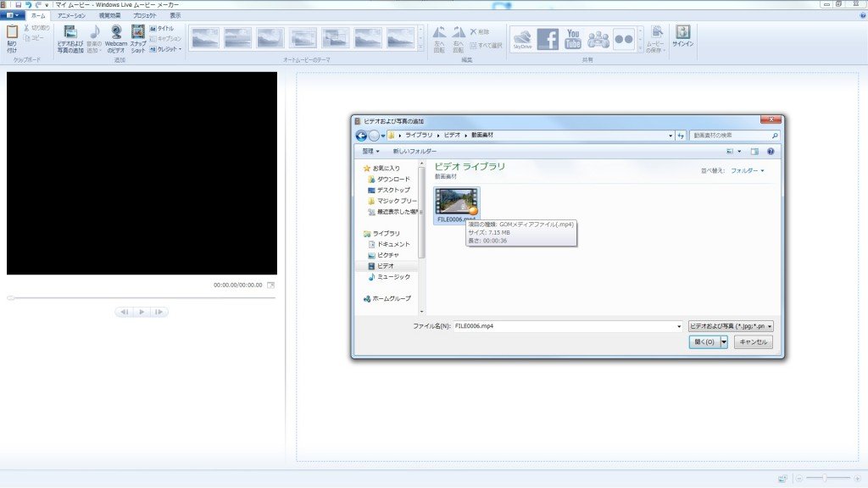Click New folder (新しいフォルダー) button
Viewport: 868px width, 488px height.
point(415,151)
